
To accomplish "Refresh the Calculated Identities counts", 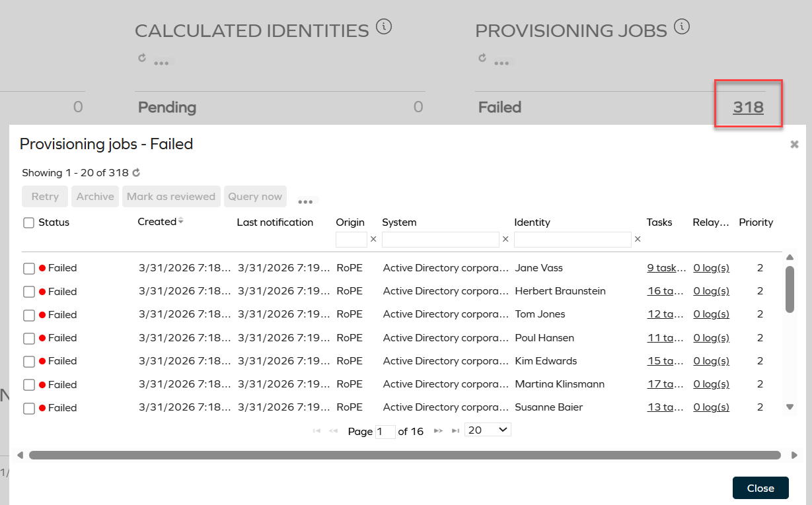I will tap(142, 58).
